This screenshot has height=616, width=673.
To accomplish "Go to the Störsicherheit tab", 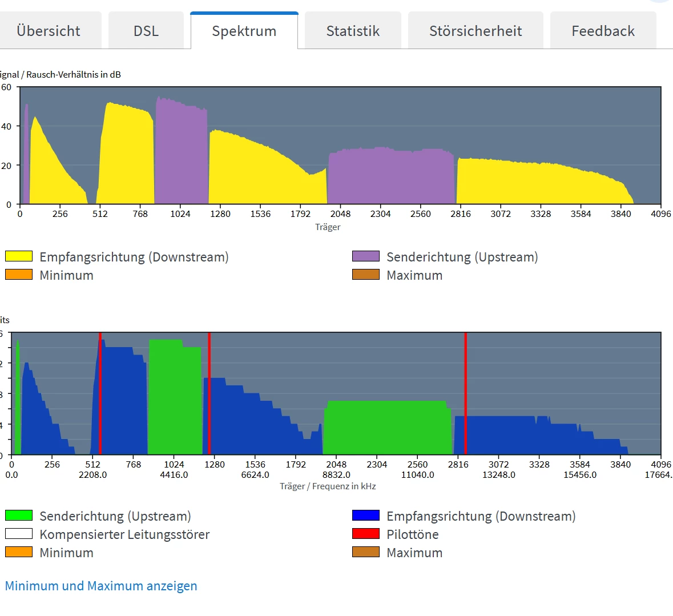I will pyautogui.click(x=475, y=31).
